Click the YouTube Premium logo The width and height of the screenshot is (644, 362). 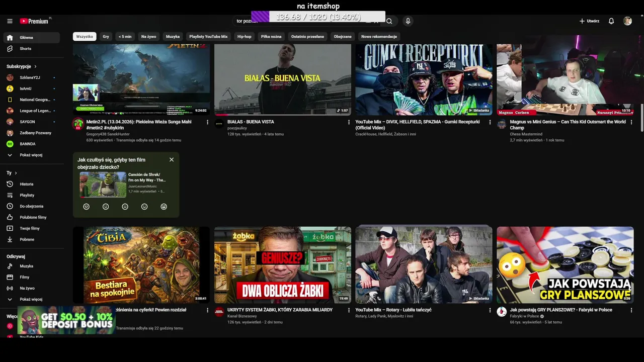(x=35, y=21)
